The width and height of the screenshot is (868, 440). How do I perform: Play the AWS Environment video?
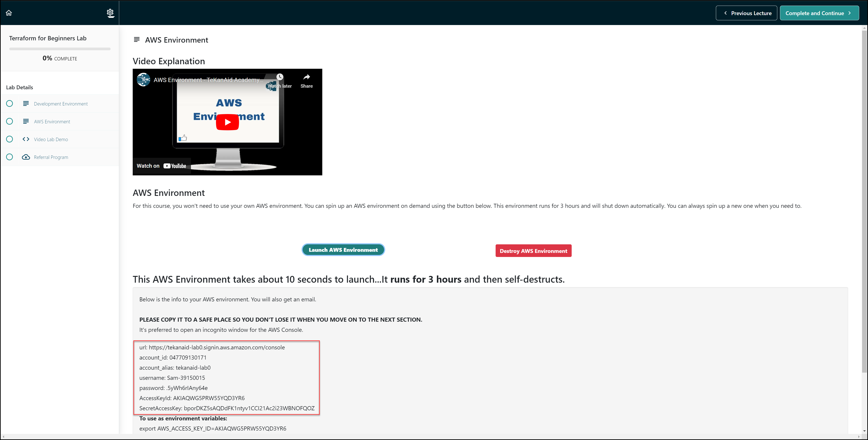[227, 122]
